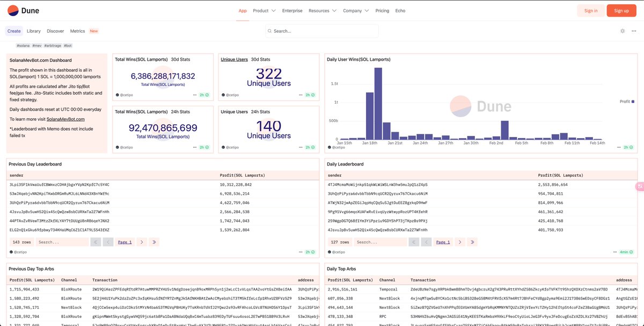Click the Dune logo in the header
This screenshot has height=326, width=644.
pyautogui.click(x=23, y=10)
